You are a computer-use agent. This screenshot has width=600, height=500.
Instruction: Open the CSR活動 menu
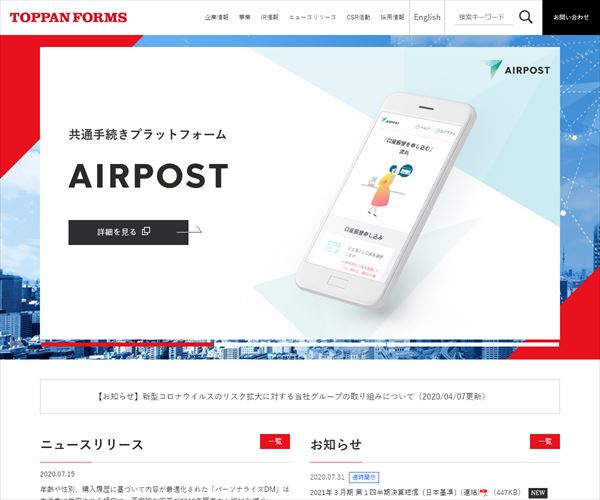pyautogui.click(x=358, y=17)
